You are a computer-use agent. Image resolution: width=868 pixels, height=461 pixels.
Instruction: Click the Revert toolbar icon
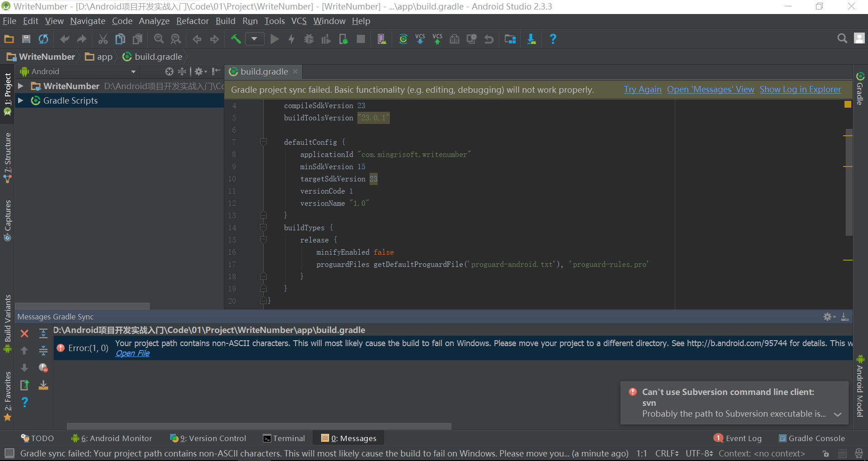pyautogui.click(x=489, y=39)
